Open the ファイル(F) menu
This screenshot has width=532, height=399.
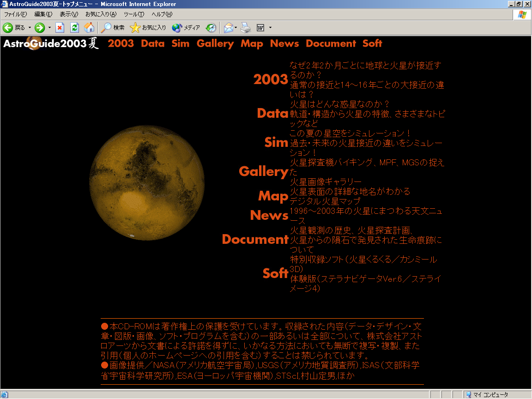[15, 14]
